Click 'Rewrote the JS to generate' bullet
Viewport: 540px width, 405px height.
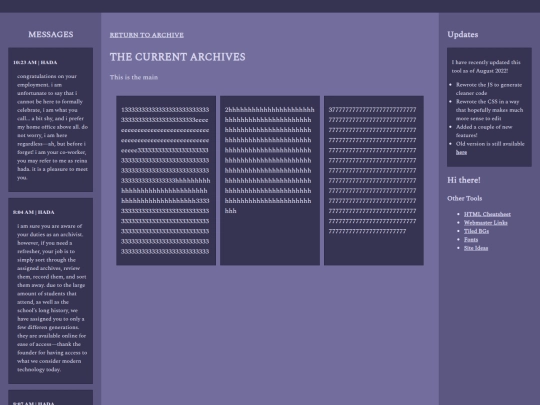click(489, 89)
